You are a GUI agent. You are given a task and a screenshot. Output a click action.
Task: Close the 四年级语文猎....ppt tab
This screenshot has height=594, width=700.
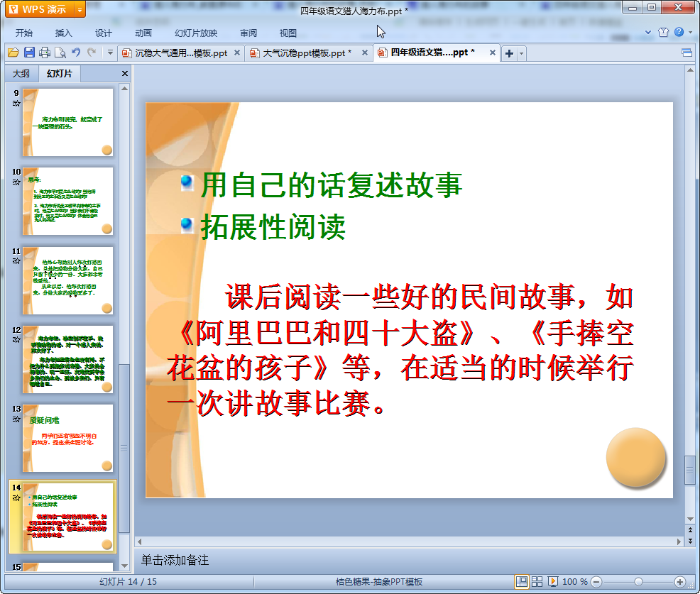tap(493, 53)
